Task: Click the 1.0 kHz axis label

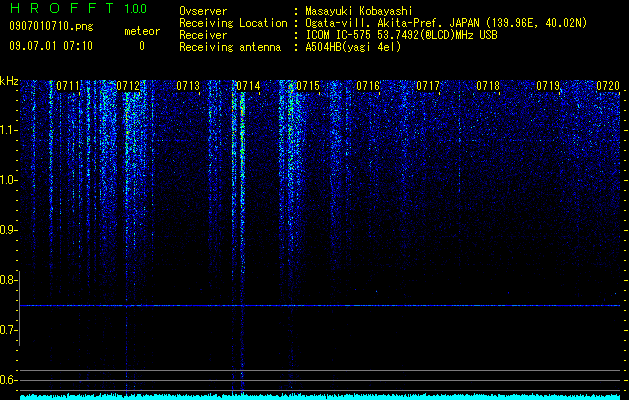Action: pyautogui.click(x=9, y=180)
